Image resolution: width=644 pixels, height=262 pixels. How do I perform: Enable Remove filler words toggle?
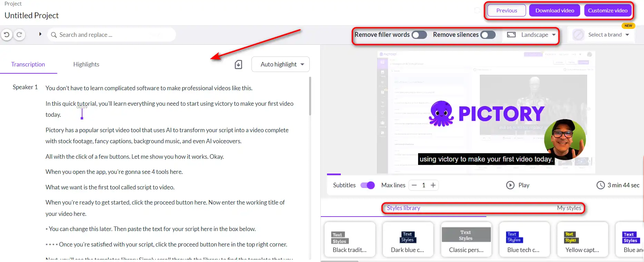(419, 35)
